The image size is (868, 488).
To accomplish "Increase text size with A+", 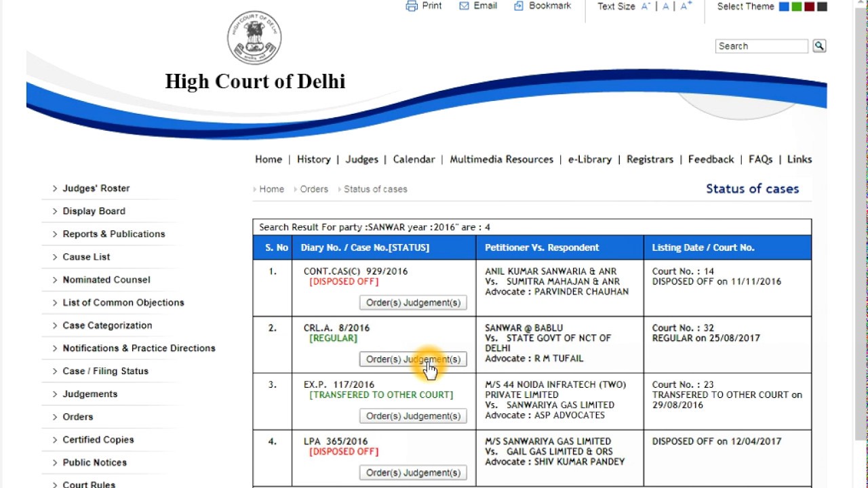I will [686, 6].
